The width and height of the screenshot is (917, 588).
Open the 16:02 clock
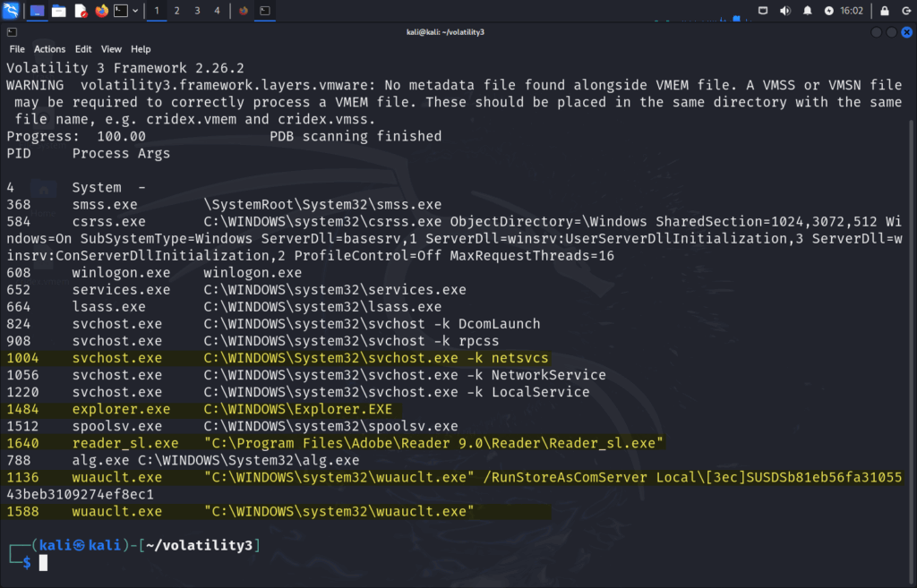point(852,11)
